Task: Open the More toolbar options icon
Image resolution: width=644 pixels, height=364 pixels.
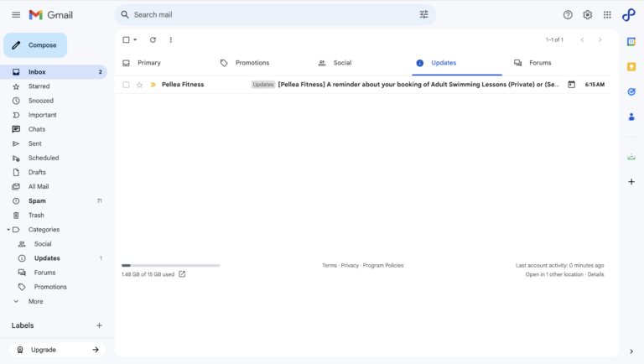Action: (x=171, y=40)
